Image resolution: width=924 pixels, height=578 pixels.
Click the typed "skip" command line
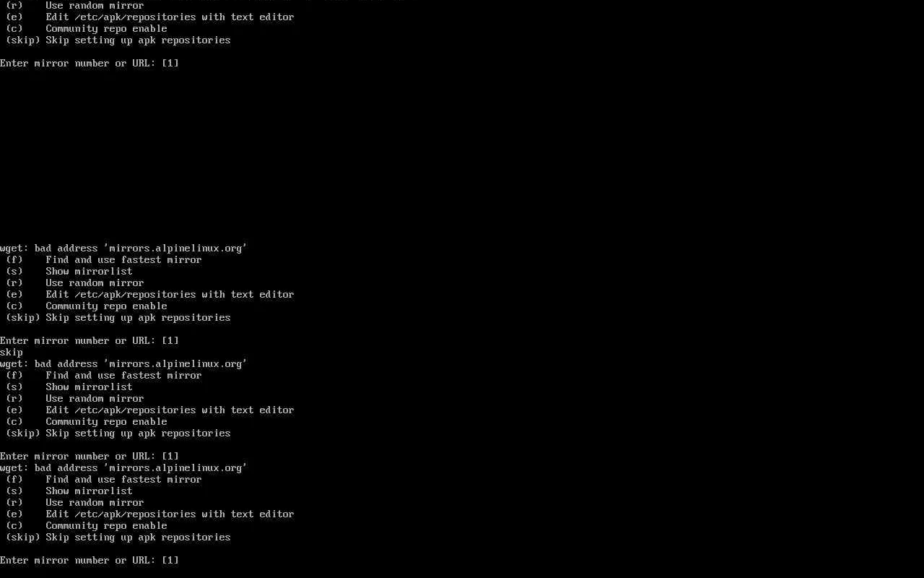[x=12, y=353]
